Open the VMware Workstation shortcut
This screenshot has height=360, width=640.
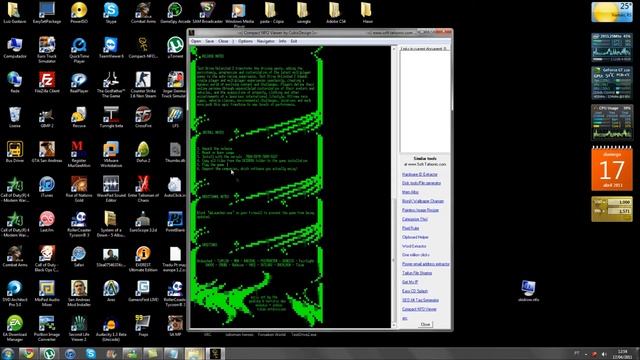111,154
